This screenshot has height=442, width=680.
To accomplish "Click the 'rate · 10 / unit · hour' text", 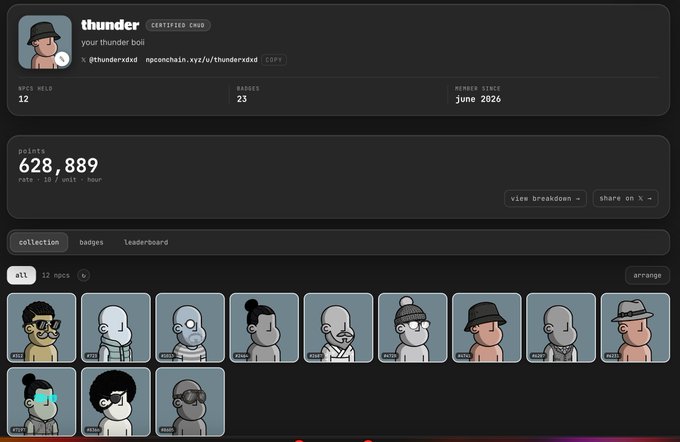I will [60, 180].
